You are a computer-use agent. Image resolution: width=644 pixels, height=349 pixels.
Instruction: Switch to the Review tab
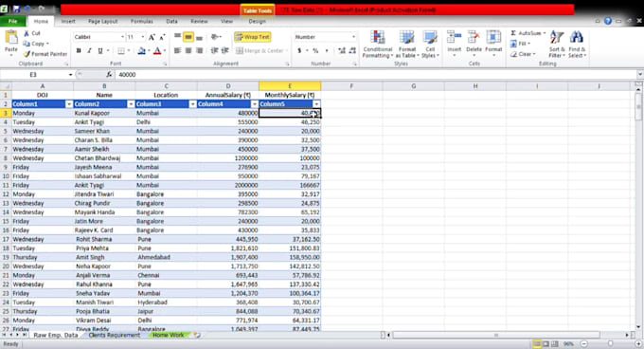tap(199, 21)
